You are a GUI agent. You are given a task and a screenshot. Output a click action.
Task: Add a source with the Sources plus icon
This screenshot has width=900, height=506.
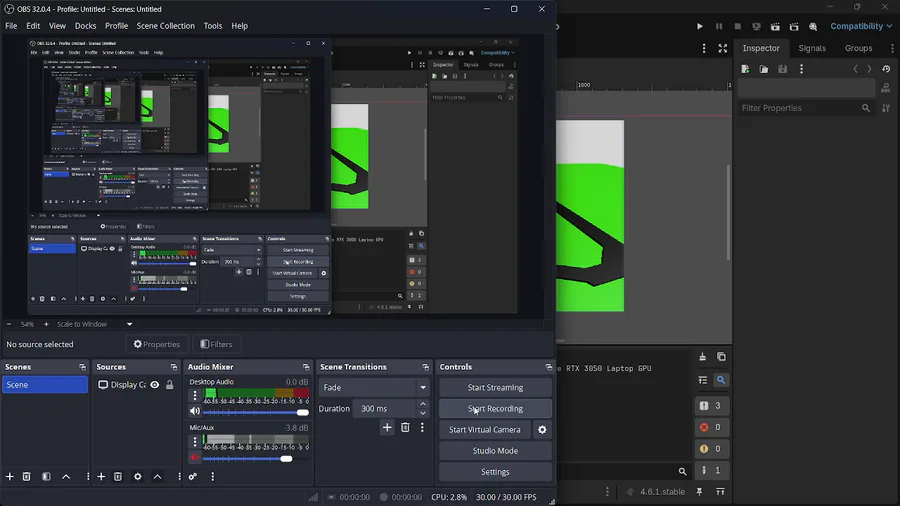point(101,476)
